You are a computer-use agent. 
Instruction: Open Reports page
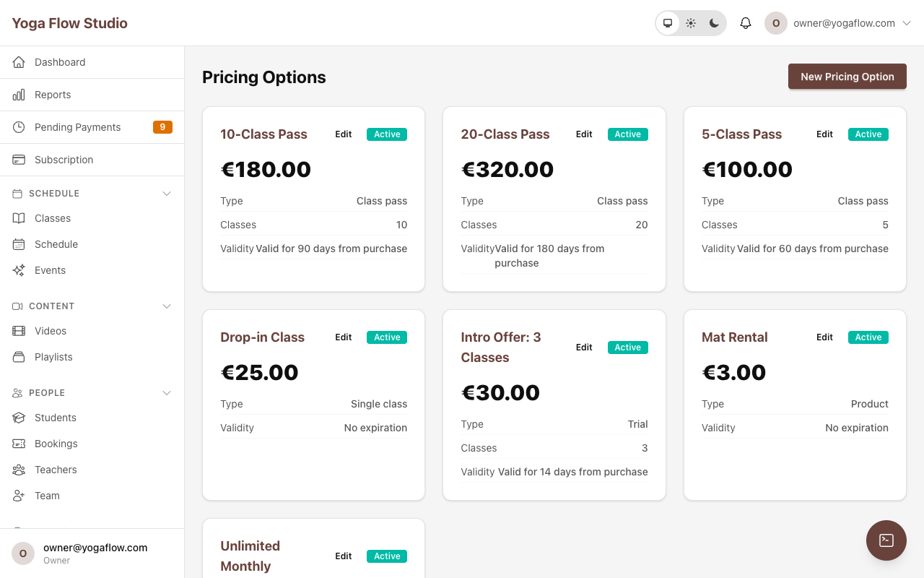click(92, 95)
